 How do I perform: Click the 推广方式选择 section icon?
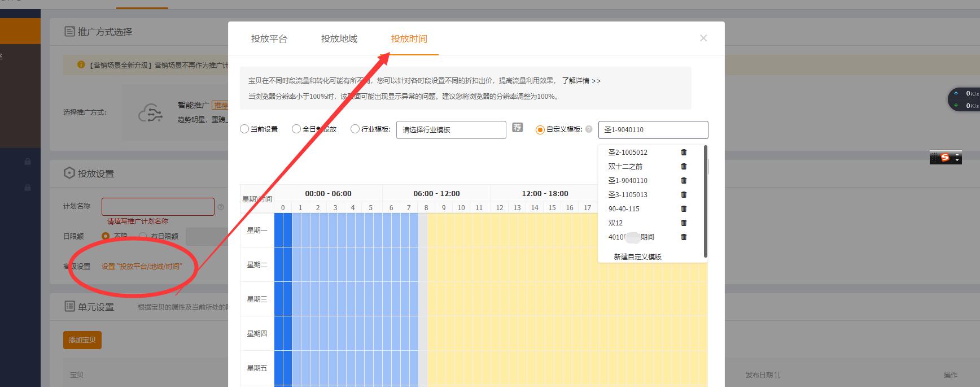pyautogui.click(x=69, y=32)
